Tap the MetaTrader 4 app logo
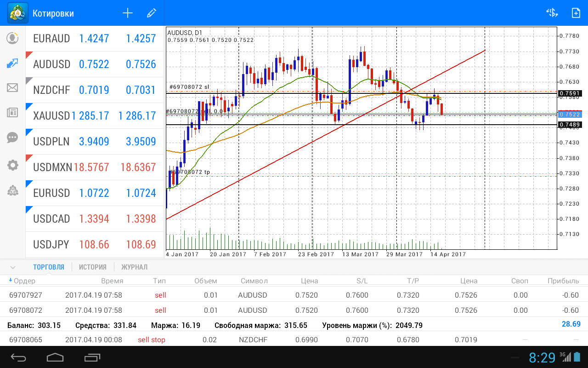The image size is (588, 368). [17, 13]
